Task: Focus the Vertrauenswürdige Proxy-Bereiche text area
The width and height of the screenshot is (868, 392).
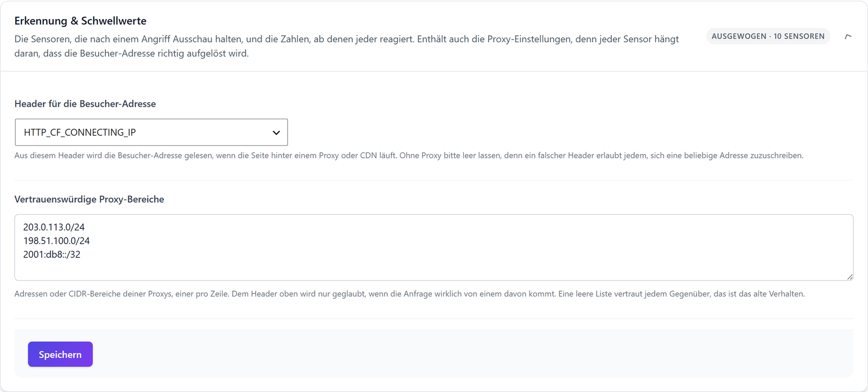Action: (434, 247)
